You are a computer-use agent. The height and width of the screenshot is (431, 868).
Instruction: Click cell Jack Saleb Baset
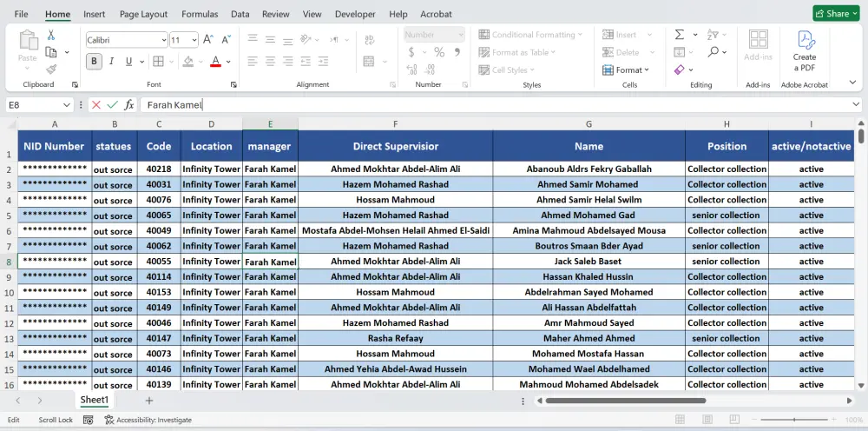589,262
